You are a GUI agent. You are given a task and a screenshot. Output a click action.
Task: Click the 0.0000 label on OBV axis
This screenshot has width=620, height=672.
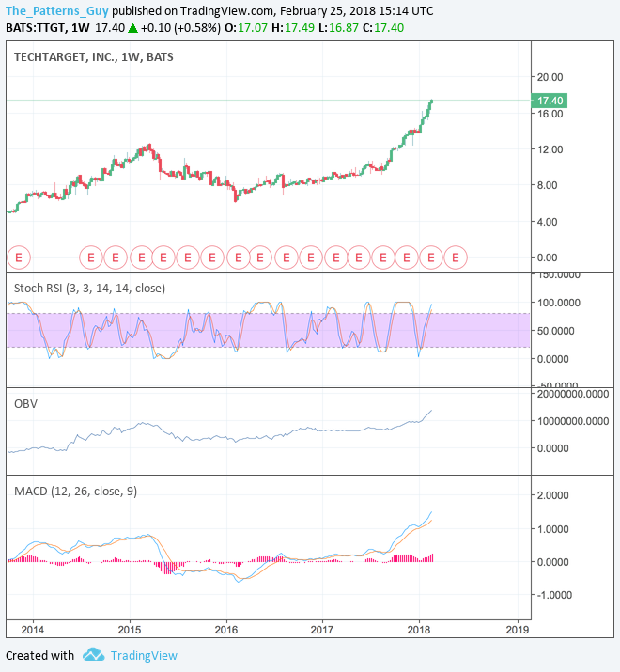point(553,448)
